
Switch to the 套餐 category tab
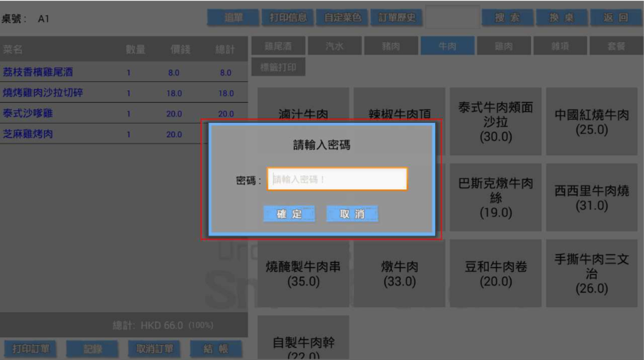[616, 46]
